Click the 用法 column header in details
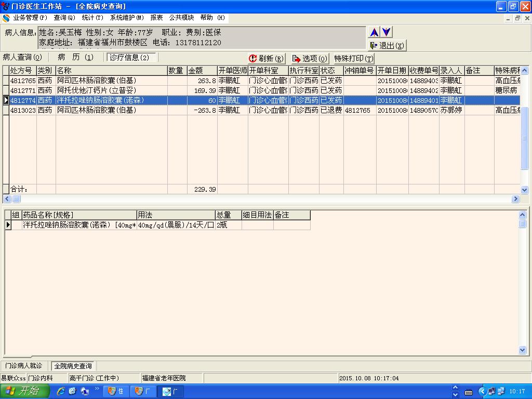532x399 pixels. click(x=176, y=215)
